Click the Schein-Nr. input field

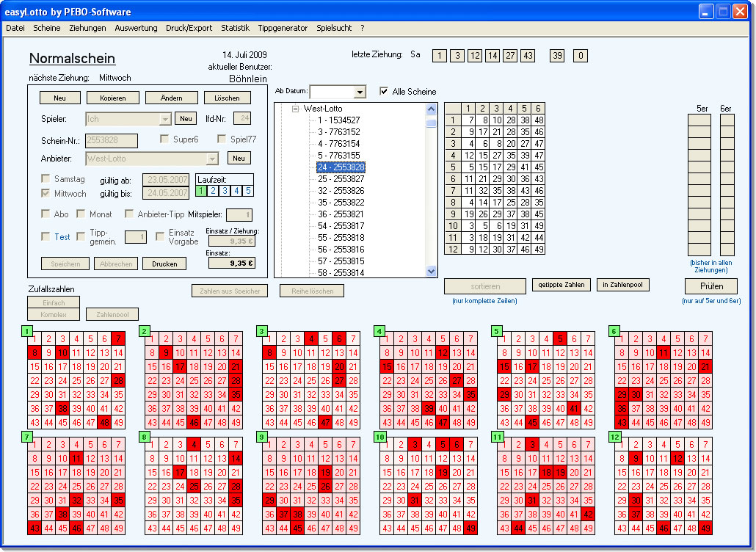112,140
